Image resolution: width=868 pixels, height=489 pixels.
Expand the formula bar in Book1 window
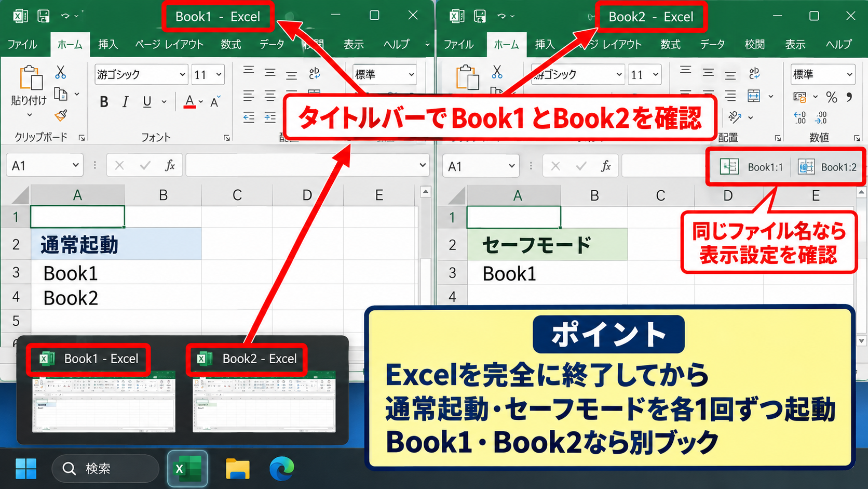[423, 165]
